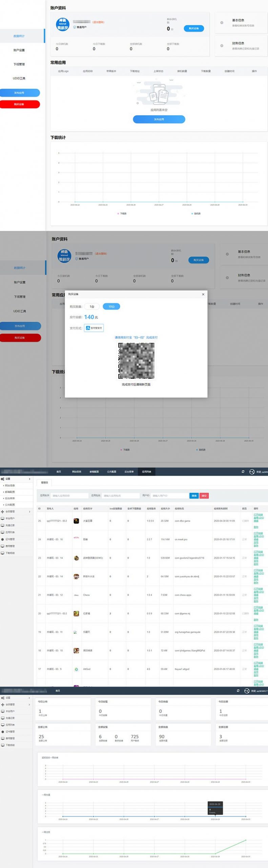Click the blue 搜索 button
Image resolution: width=268 pixels, height=868 pixels.
click(194, 496)
